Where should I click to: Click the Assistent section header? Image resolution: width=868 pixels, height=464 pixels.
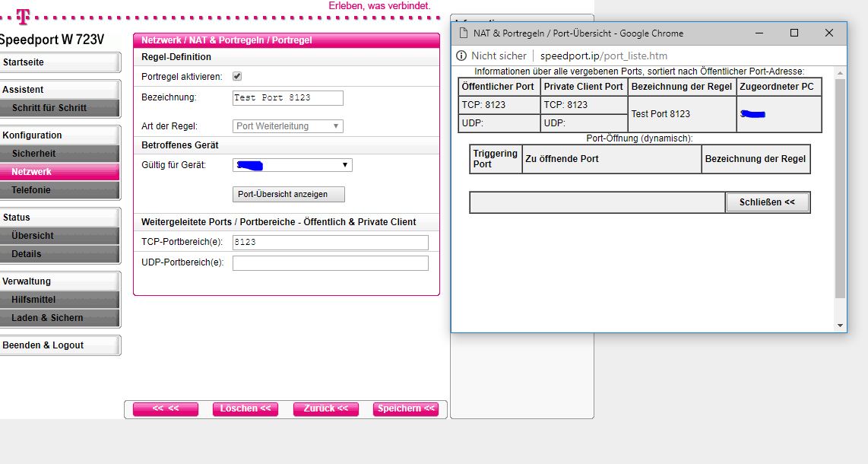pos(60,90)
